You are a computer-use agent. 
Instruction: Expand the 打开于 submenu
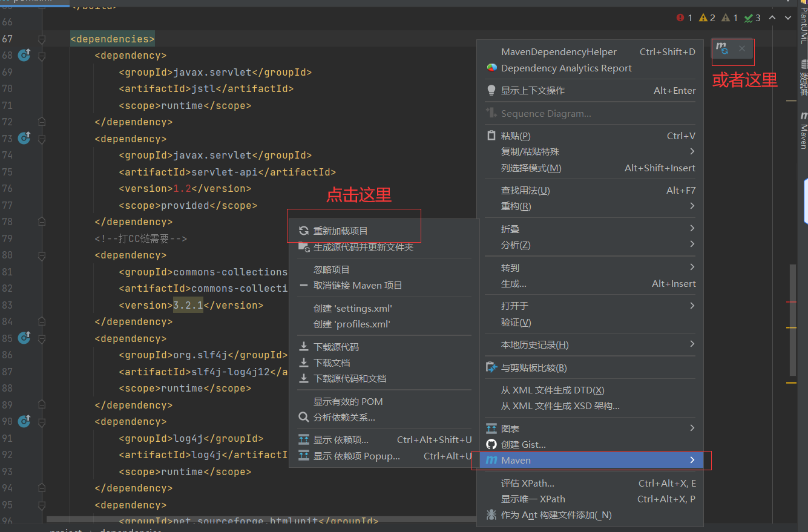coord(590,306)
